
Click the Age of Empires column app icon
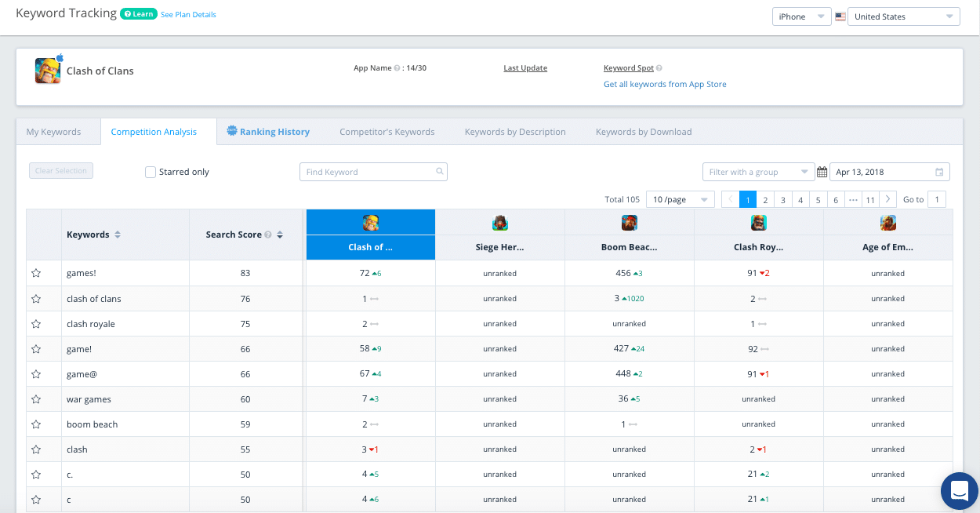pos(888,223)
